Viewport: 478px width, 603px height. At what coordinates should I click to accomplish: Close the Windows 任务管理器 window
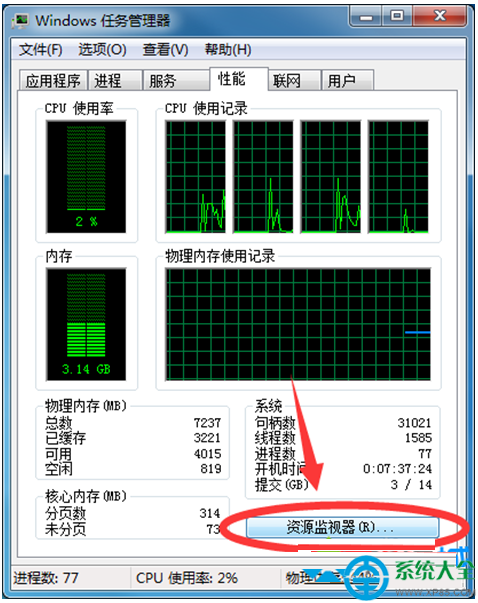pyautogui.click(x=440, y=17)
